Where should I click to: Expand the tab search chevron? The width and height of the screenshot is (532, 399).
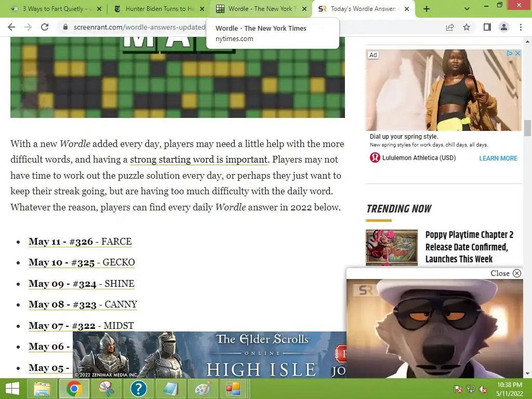(x=467, y=9)
